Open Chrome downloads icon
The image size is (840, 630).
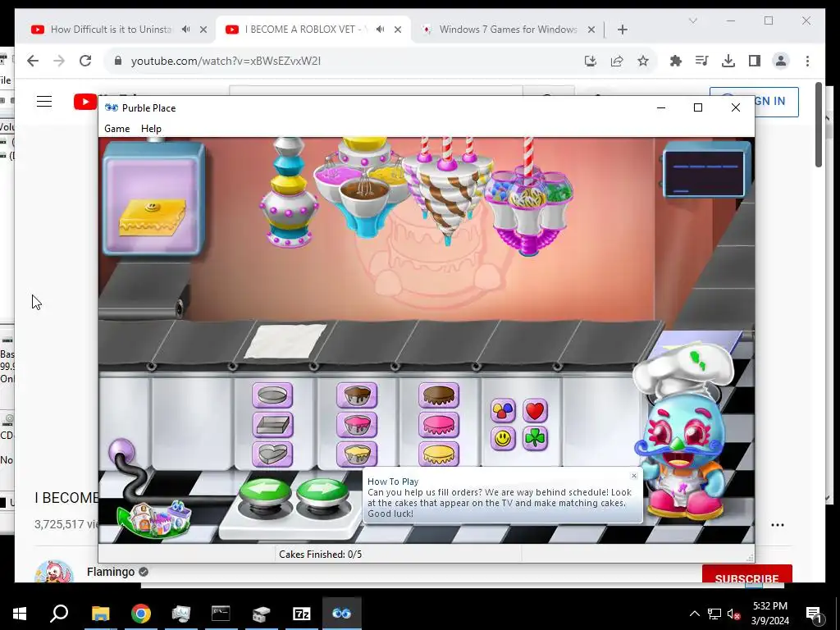point(728,61)
